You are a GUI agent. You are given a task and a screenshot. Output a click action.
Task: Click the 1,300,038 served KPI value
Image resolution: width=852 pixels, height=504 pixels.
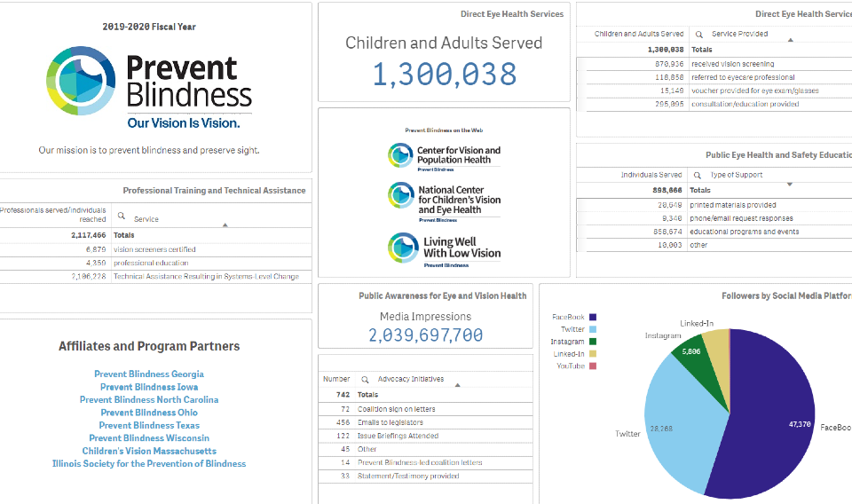444,75
